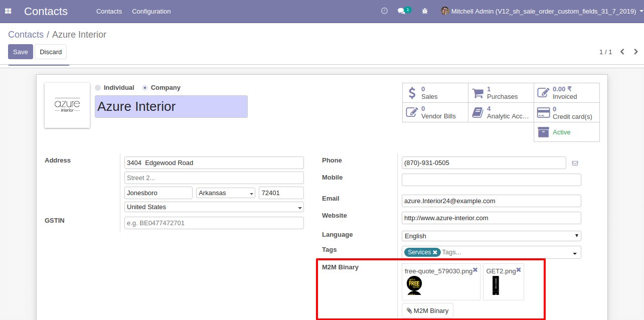Open the debug bug icon
Screen dimensions: 644x320
pyautogui.click(x=425, y=11)
